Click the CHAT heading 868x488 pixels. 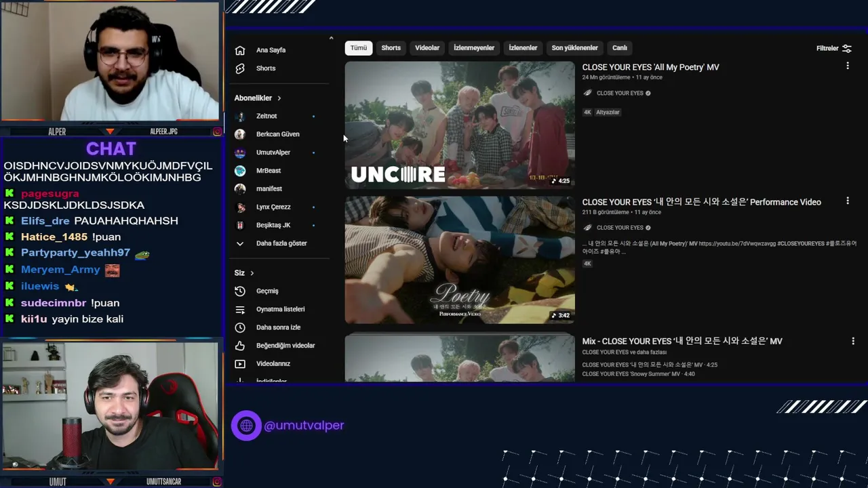[111, 148]
